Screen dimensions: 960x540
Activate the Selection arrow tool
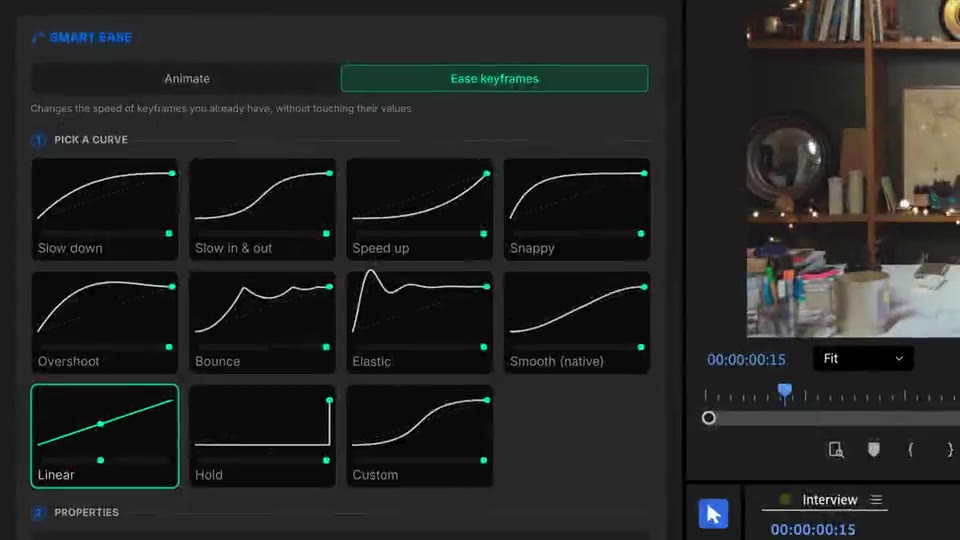pyautogui.click(x=713, y=514)
